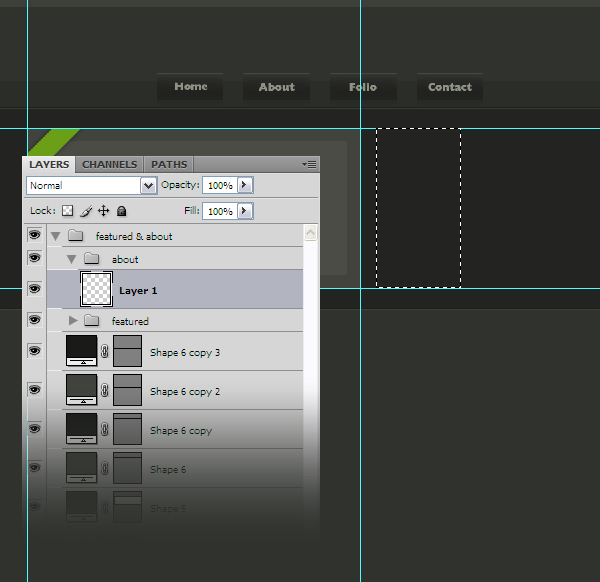Click link icon on Shape 6 layer
Viewport: 600px width, 582px height.
[104, 468]
